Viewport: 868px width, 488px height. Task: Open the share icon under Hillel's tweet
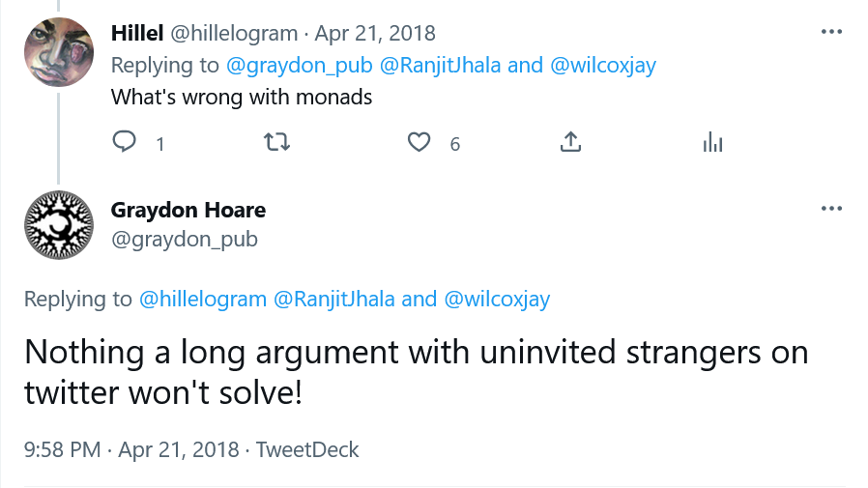570,142
